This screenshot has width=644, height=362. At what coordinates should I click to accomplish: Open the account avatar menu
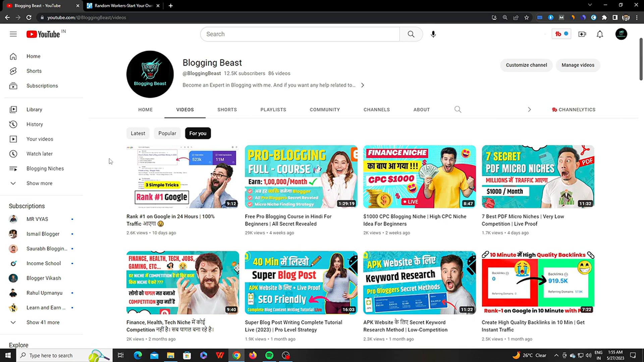[621, 34]
